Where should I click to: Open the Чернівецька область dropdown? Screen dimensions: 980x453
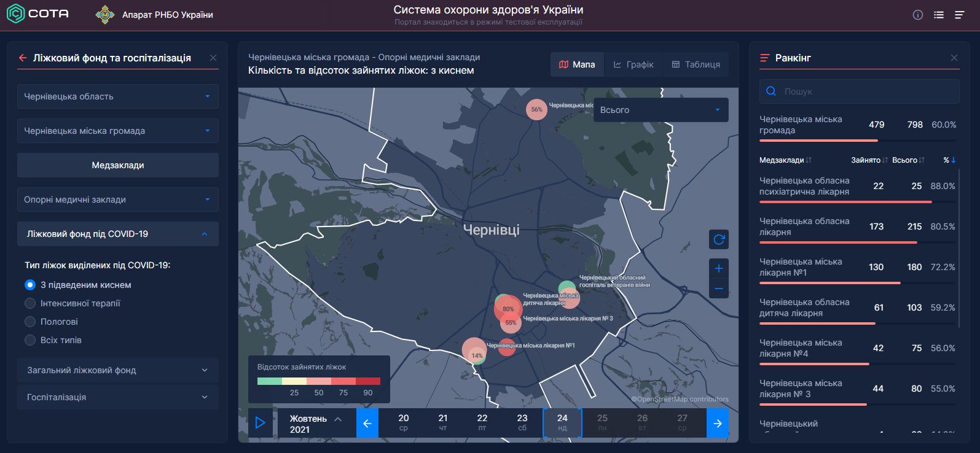pos(118,96)
